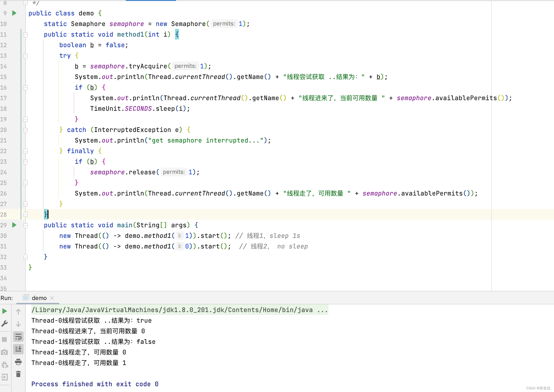The image size is (554, 392).
Task: Move up the stack trace arrow
Action: (x=18, y=311)
